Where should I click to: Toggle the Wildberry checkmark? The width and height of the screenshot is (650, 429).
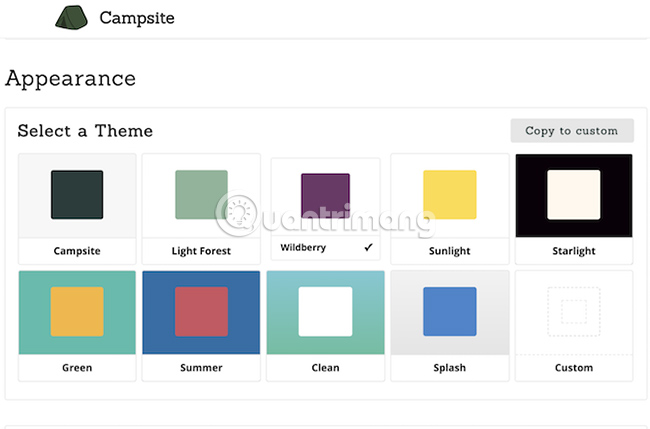point(369,247)
